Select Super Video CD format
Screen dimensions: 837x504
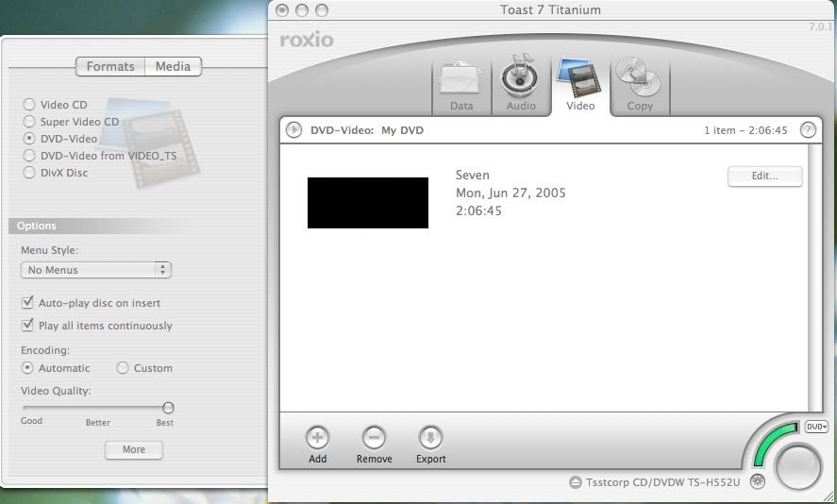click(29, 121)
